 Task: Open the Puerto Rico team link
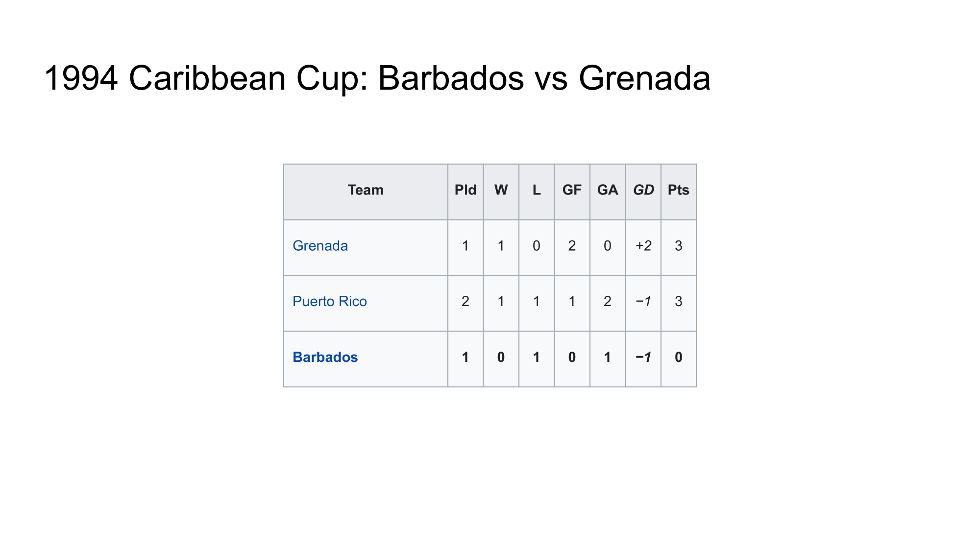click(329, 302)
